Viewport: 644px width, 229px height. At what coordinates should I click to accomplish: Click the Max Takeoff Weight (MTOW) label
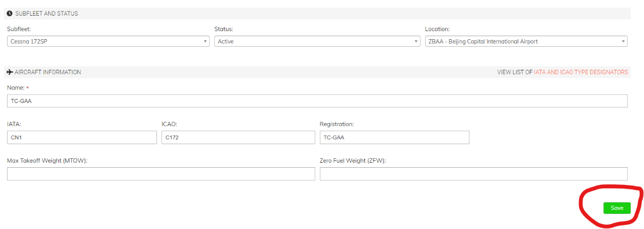47,160
